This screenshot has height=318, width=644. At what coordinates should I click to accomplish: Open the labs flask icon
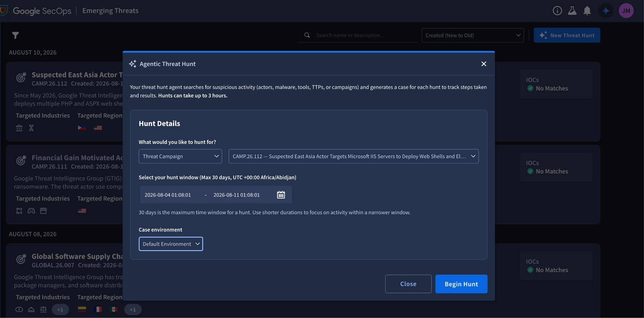572,11
